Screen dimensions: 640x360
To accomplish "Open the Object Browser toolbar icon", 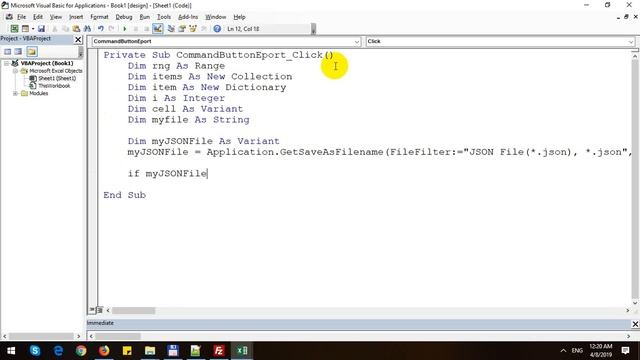I will point(193,29).
